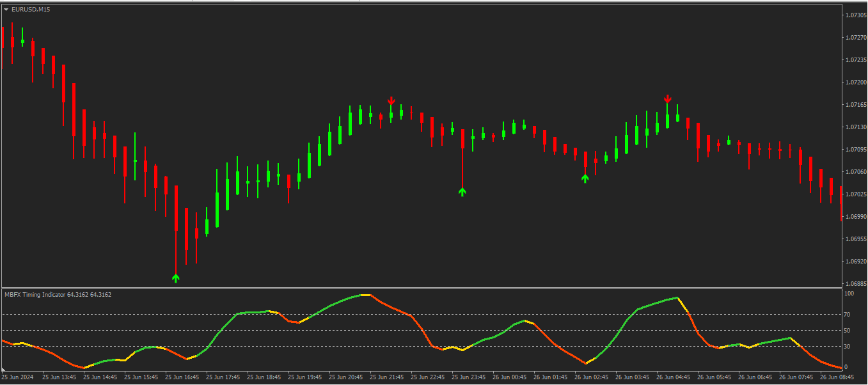Image resolution: width=868 pixels, height=385 pixels.
Task: Click the 70 level label on the indicator scale
Action: click(849, 315)
